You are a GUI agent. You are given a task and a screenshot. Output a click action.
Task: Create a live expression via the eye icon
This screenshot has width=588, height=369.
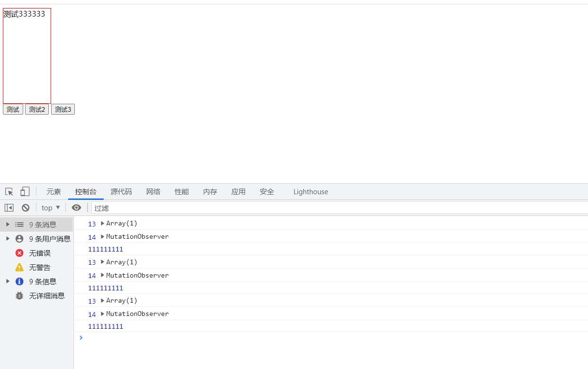pos(76,207)
